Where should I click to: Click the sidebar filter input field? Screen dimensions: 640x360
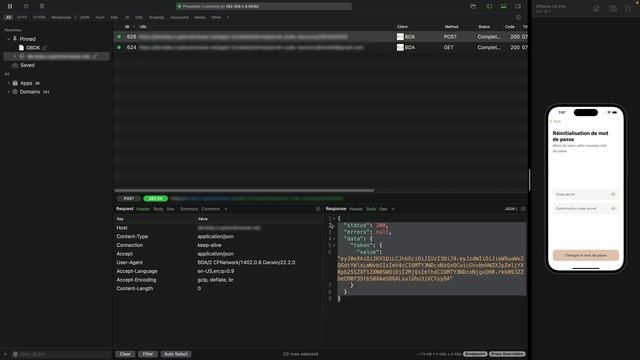pyautogui.click(x=61, y=354)
